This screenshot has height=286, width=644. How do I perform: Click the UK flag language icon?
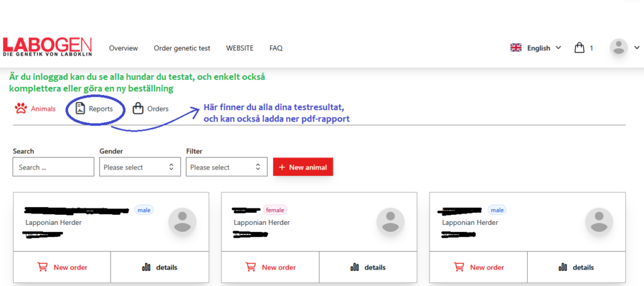pyautogui.click(x=516, y=48)
